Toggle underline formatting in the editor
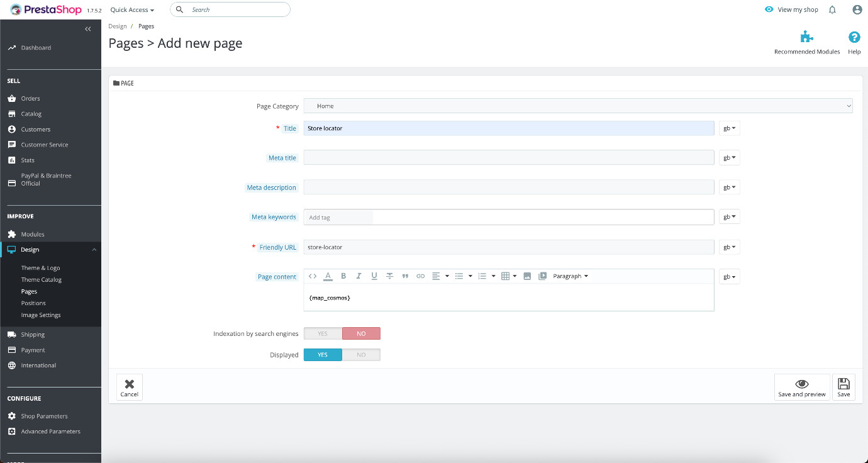The width and height of the screenshot is (868, 463). [374, 276]
